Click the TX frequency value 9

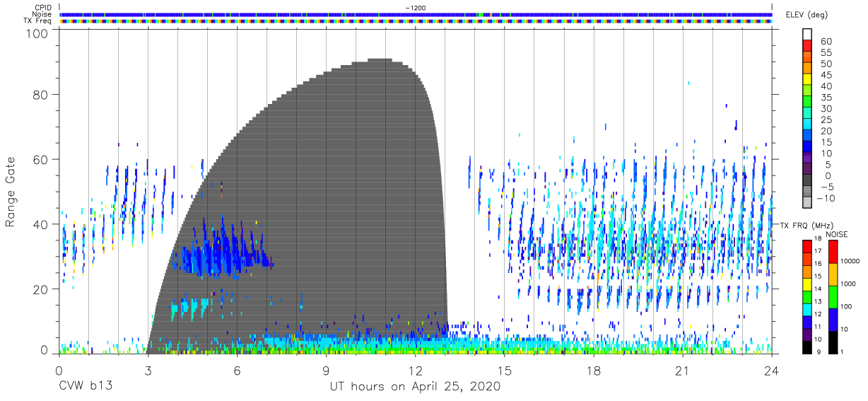[819, 351]
